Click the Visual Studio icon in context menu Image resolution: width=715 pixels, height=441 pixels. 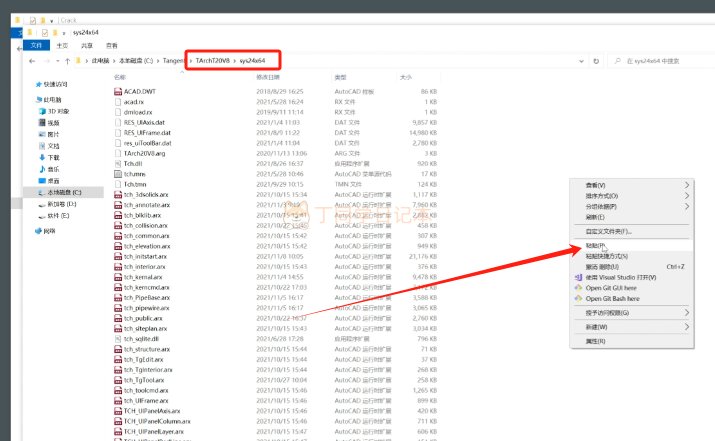coord(577,277)
